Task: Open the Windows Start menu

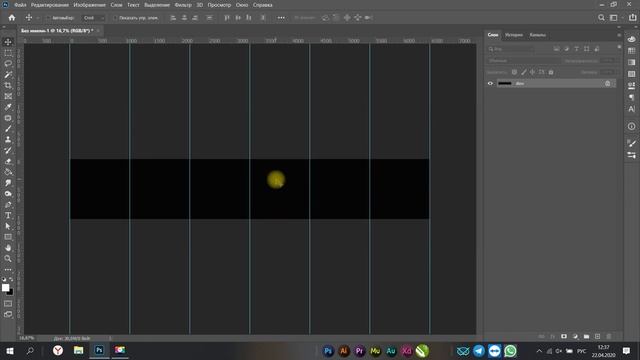Action: [10, 351]
